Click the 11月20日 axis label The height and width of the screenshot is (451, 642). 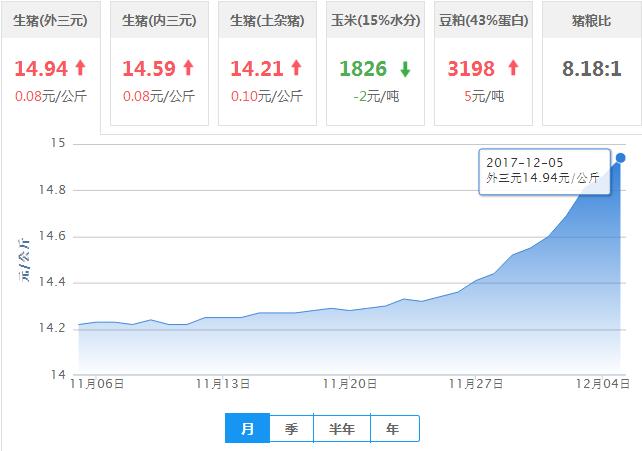tap(350, 384)
